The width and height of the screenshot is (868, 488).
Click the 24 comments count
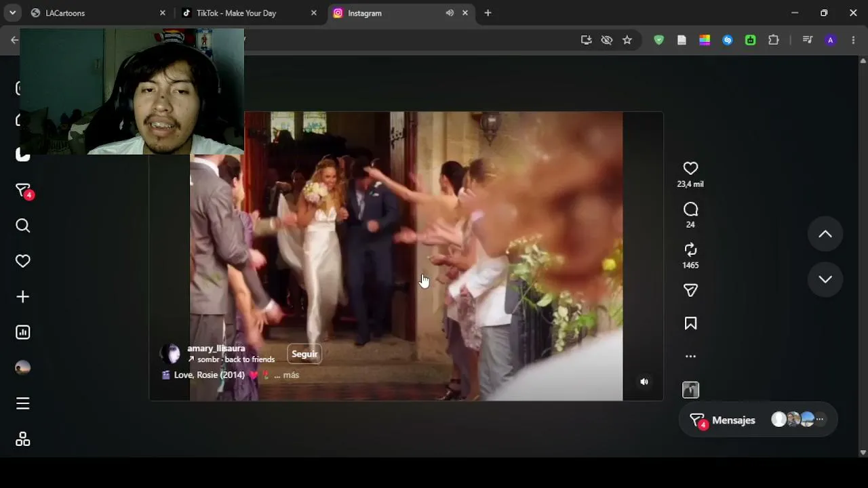(x=690, y=225)
